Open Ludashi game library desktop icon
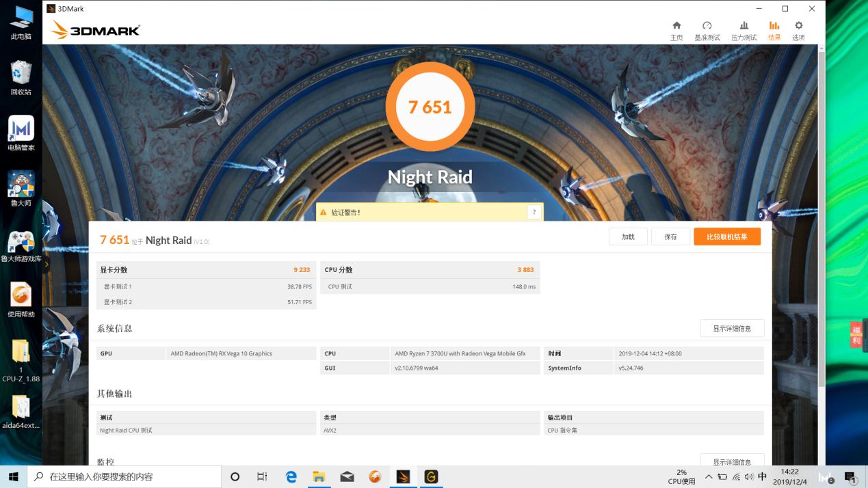Viewport: 868px width, 488px height. (x=21, y=246)
